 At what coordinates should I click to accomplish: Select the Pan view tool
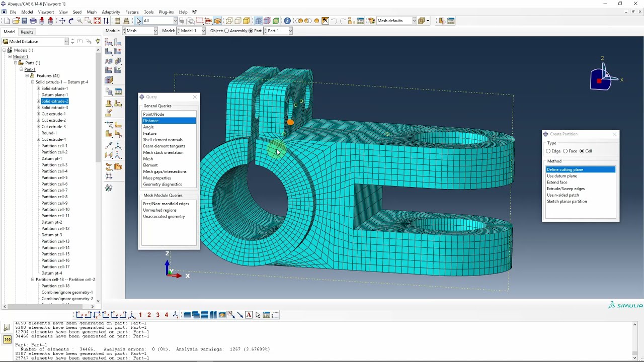point(62,21)
